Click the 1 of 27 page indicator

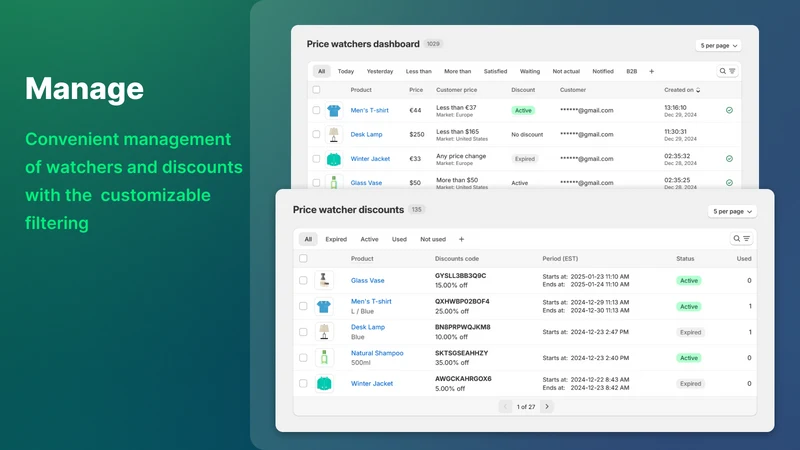526,407
